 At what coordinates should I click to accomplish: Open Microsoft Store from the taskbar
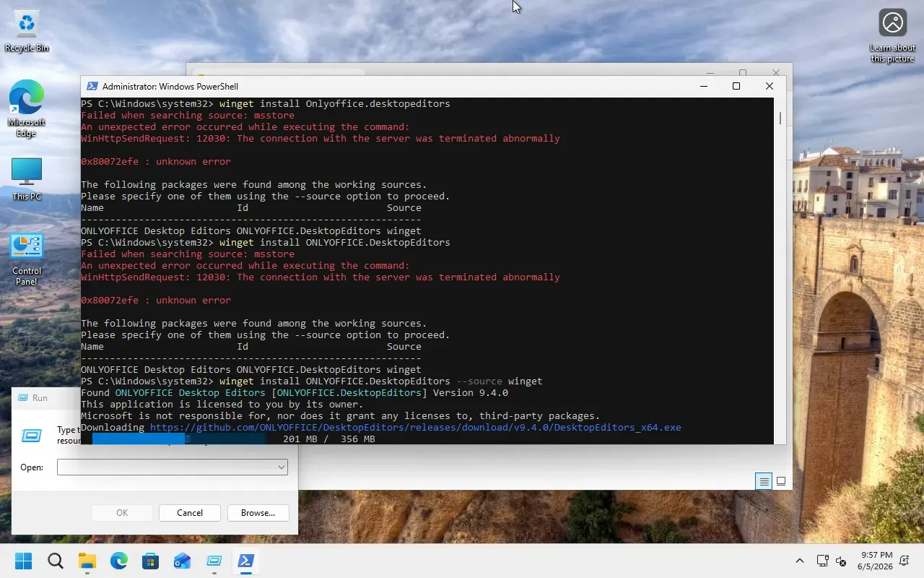151,561
